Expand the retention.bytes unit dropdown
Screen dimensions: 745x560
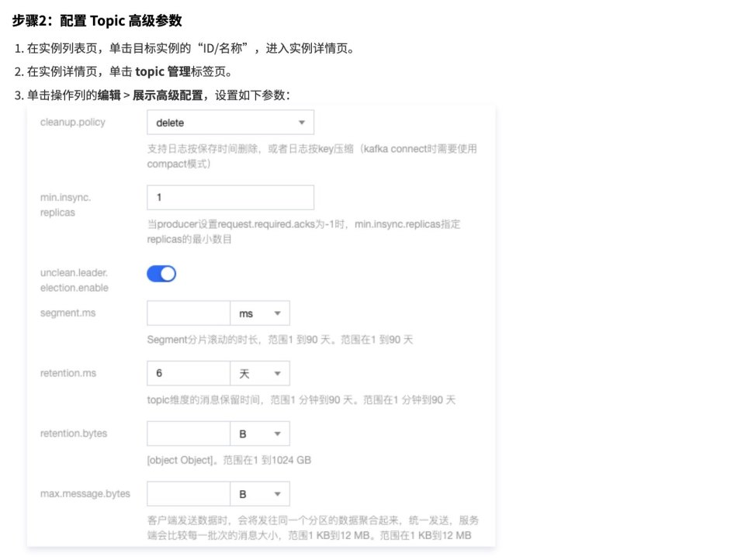pyautogui.click(x=260, y=434)
